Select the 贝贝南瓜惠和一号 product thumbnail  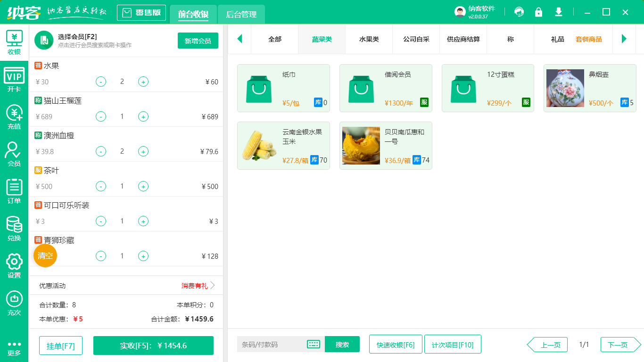click(361, 145)
